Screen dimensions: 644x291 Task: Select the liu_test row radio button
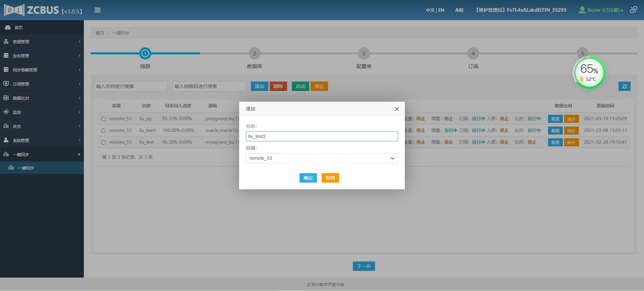tap(103, 142)
